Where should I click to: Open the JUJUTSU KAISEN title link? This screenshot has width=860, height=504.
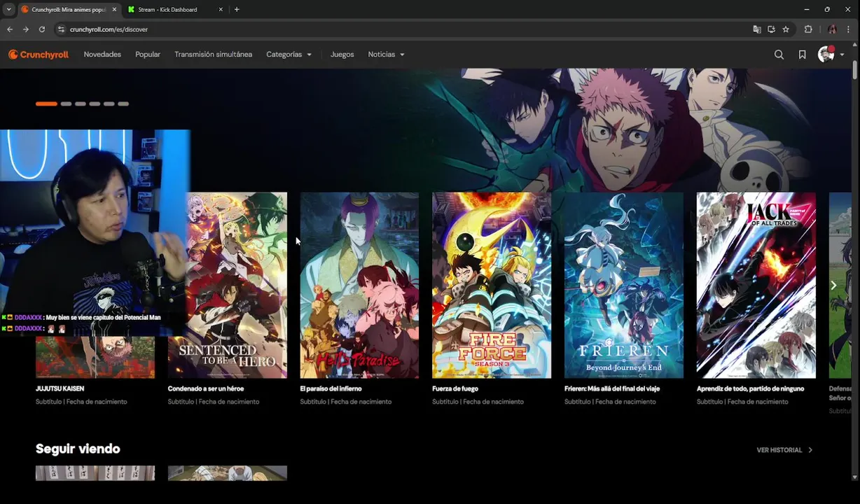[x=60, y=388]
